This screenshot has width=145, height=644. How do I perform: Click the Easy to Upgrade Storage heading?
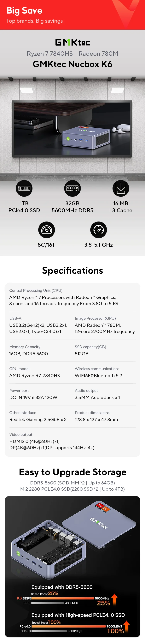(x=72, y=472)
